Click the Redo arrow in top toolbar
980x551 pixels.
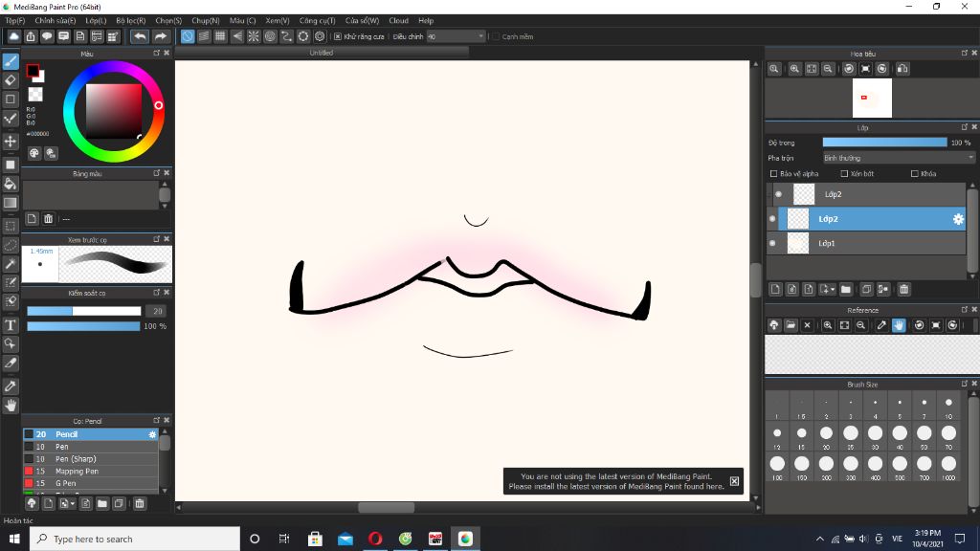pyautogui.click(x=161, y=37)
